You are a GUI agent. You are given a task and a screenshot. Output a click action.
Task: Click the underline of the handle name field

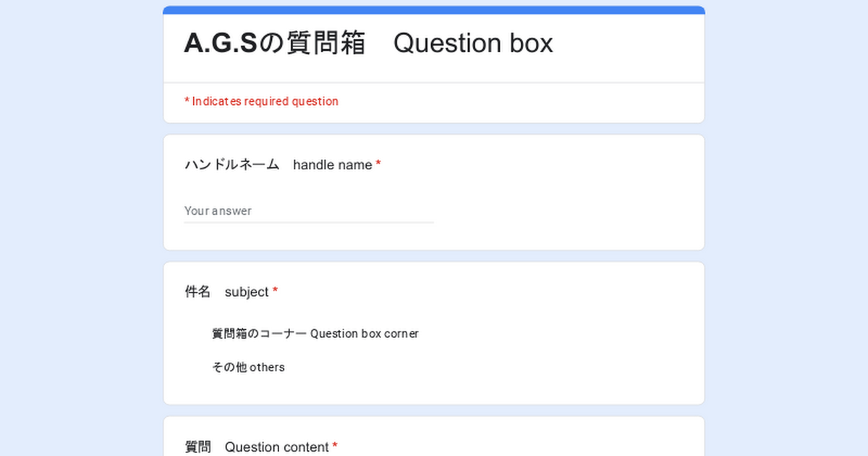[x=309, y=222]
